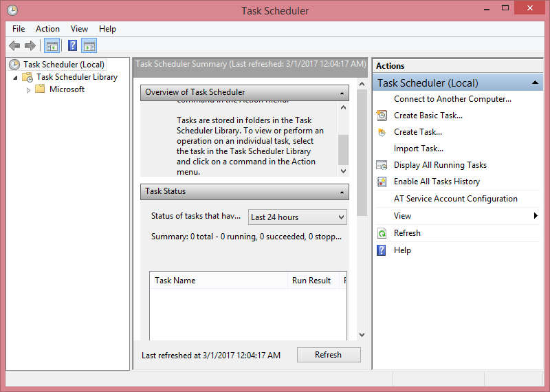Viewport: 550px width, 392px height.
Task: Click the Display All Running Tasks icon
Action: click(382, 165)
